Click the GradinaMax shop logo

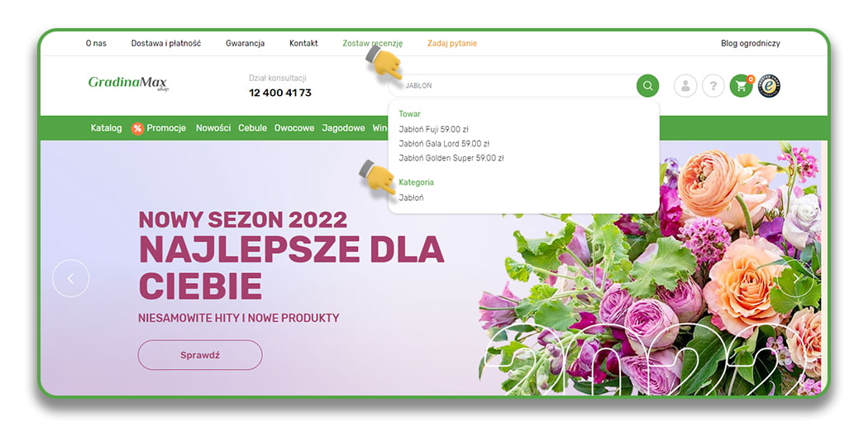pyautogui.click(x=128, y=84)
